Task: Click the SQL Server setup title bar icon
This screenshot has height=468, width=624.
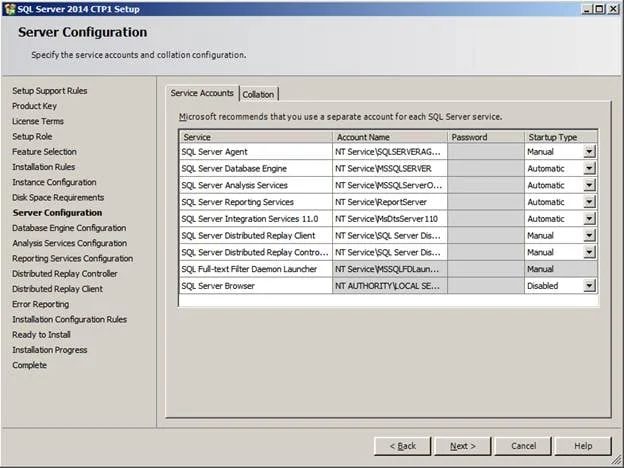Action: click(x=10, y=9)
